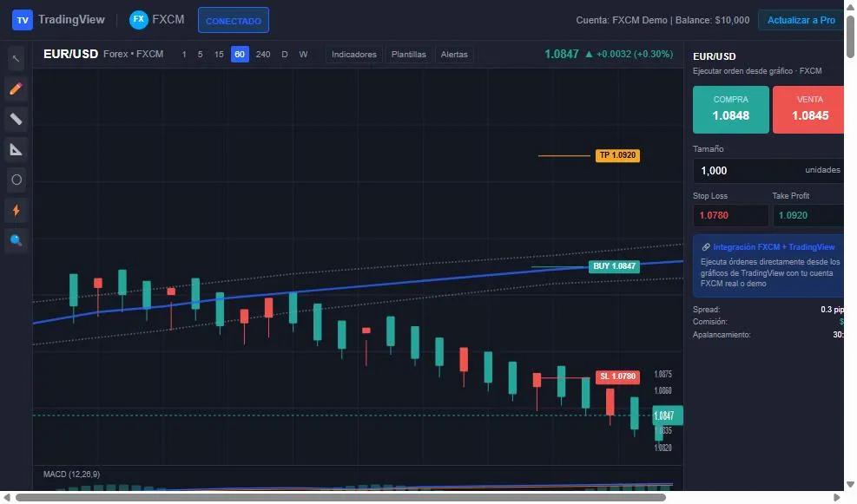Click the TP 1.0920 chart label

[617, 155]
